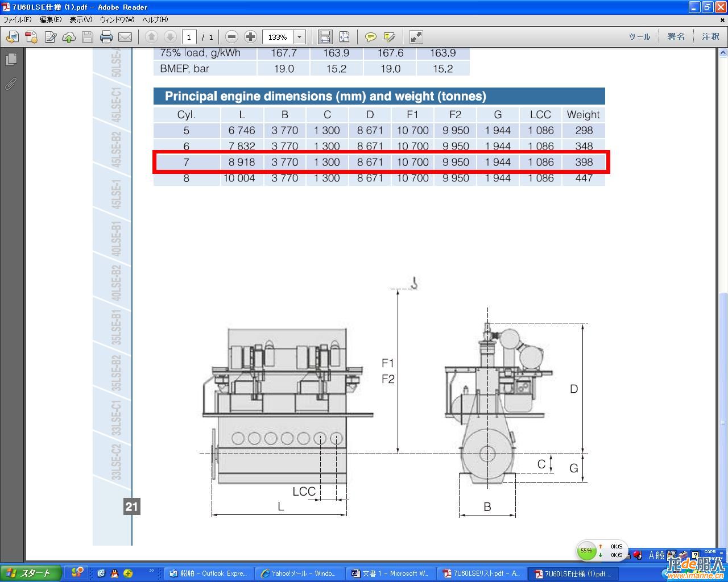This screenshot has width=728, height=582.
Task: Click the page number input field
Action: [189, 37]
